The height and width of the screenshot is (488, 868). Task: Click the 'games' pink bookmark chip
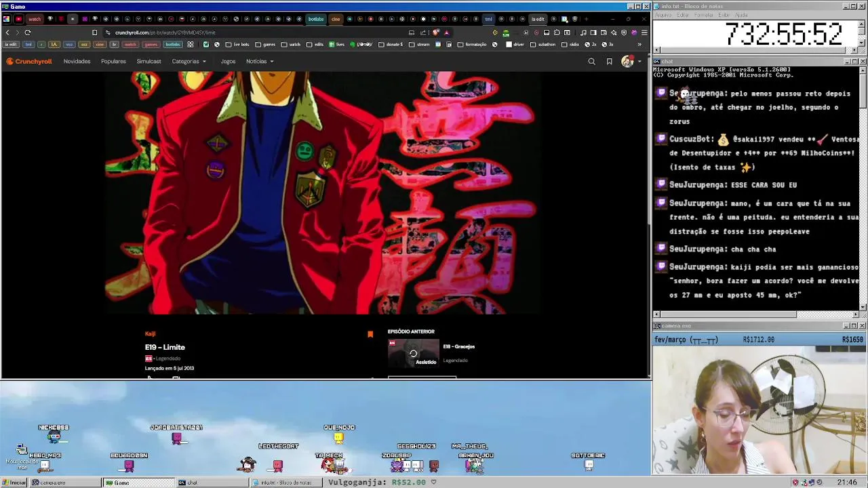(x=151, y=45)
